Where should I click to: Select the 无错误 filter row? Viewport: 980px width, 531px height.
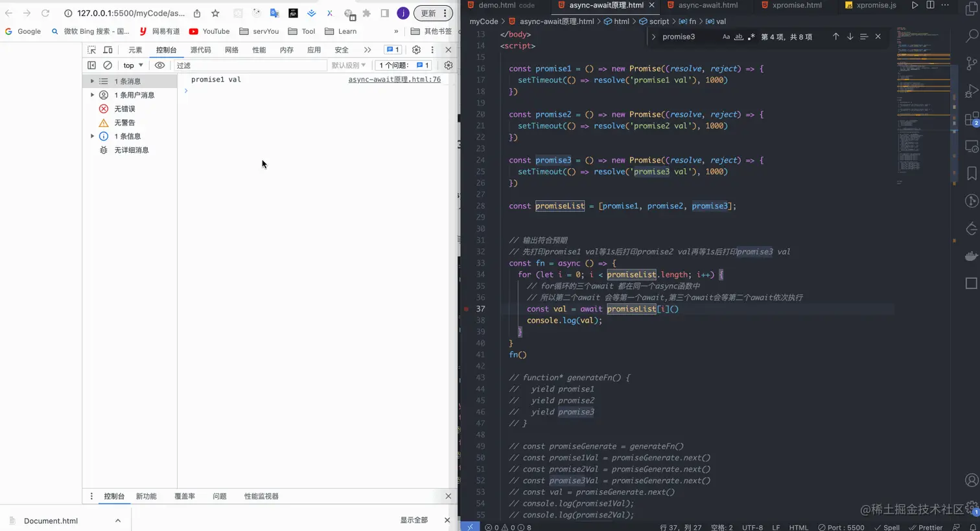pos(130,109)
